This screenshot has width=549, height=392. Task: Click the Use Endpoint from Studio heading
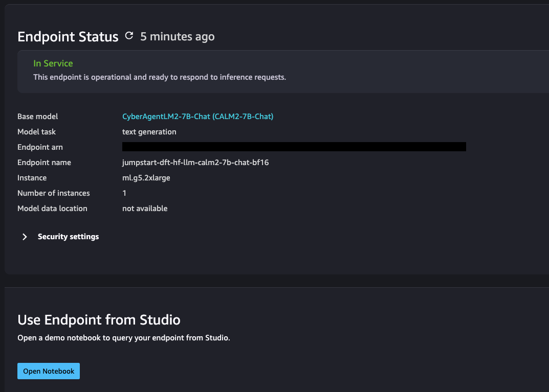[x=99, y=320]
